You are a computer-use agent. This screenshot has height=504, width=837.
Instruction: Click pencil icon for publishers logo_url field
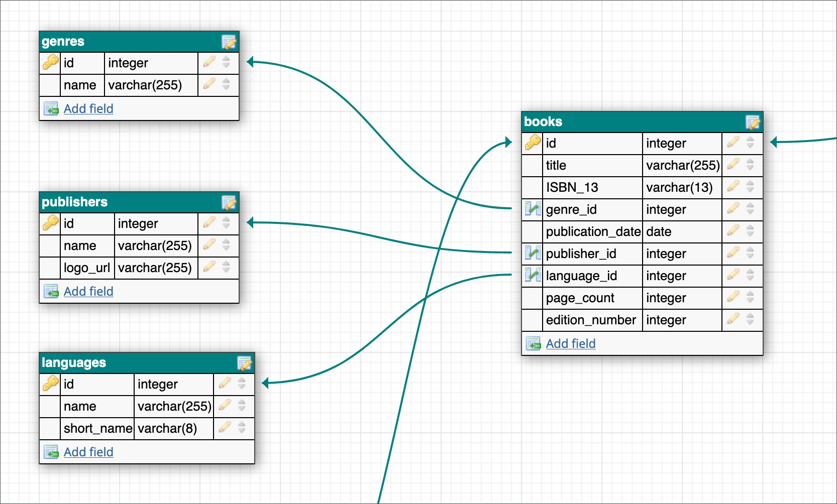click(210, 267)
